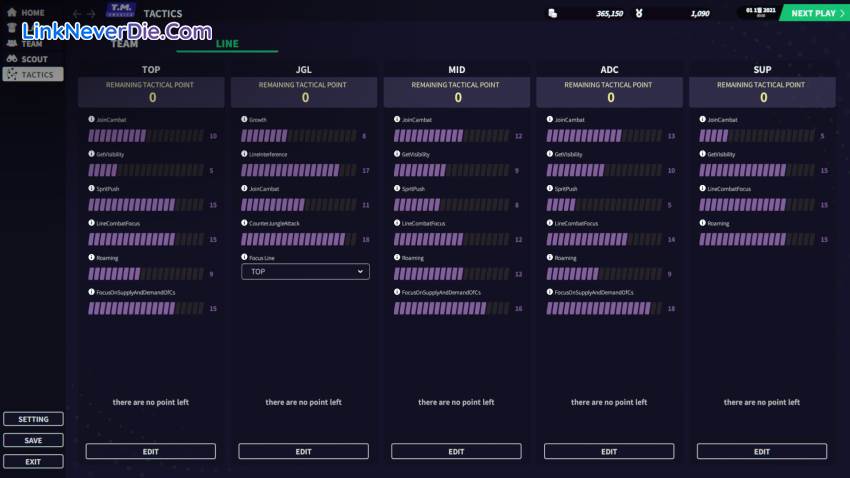
Task: Switch to the TEAM tactics tab
Action: (x=125, y=44)
